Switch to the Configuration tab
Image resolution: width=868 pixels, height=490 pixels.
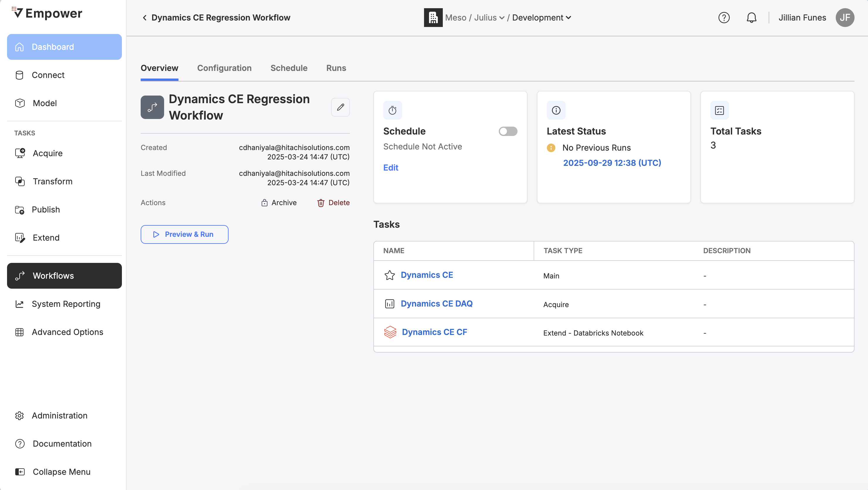(224, 68)
